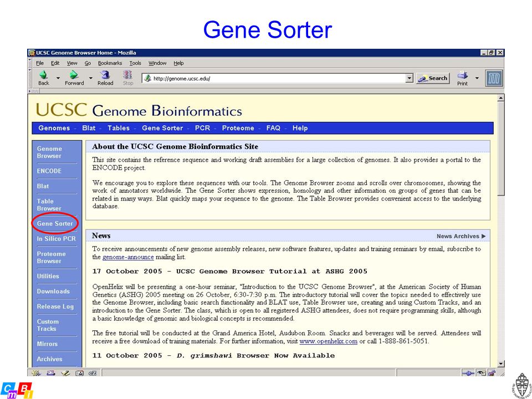Click Genomes in the blue navigation bar

coord(54,128)
